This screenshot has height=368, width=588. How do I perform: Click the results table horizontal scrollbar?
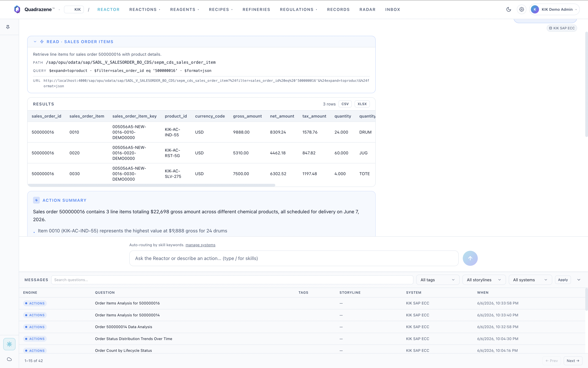point(151,185)
